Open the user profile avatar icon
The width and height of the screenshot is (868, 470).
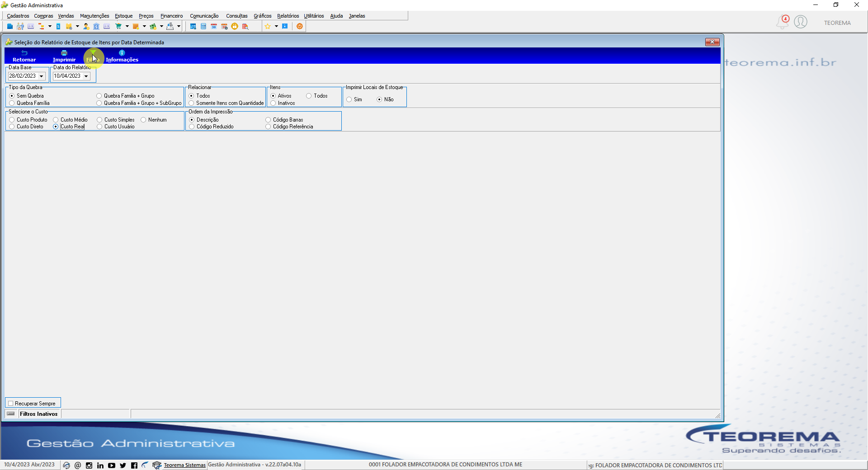tap(801, 22)
